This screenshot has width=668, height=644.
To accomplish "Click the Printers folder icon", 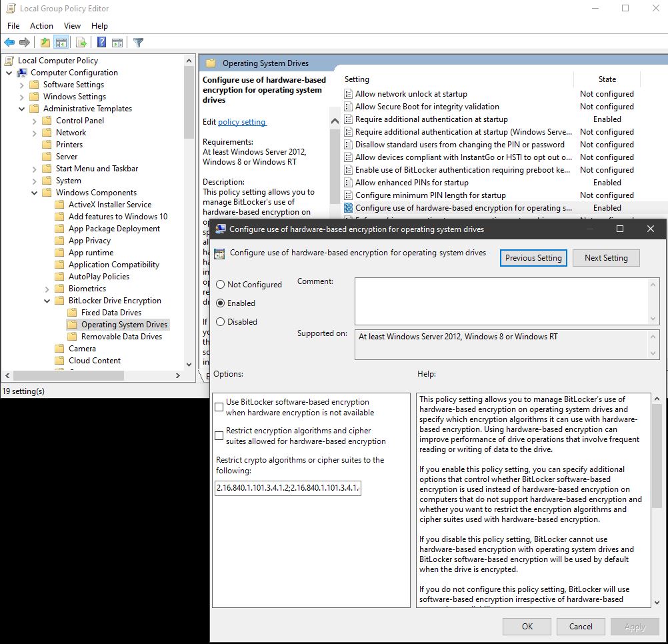I will 47,145.
